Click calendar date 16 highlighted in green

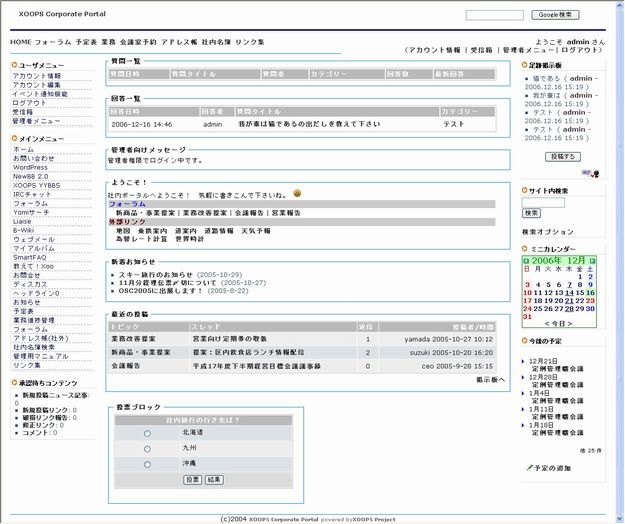point(591,292)
